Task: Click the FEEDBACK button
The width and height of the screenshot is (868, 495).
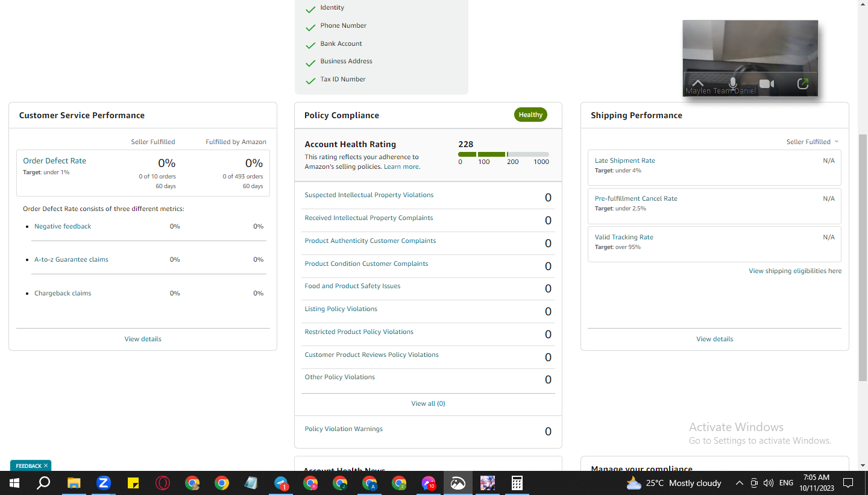Action: (28, 466)
